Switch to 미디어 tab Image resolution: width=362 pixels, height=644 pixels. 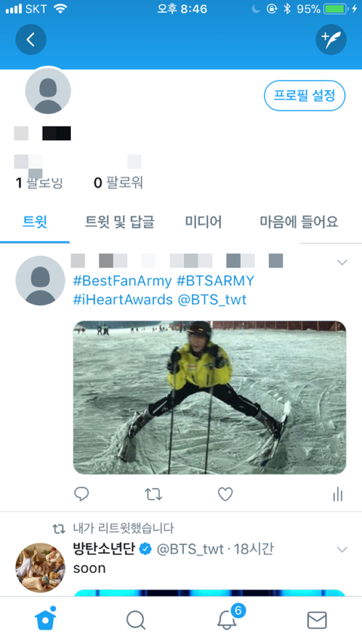tap(204, 222)
